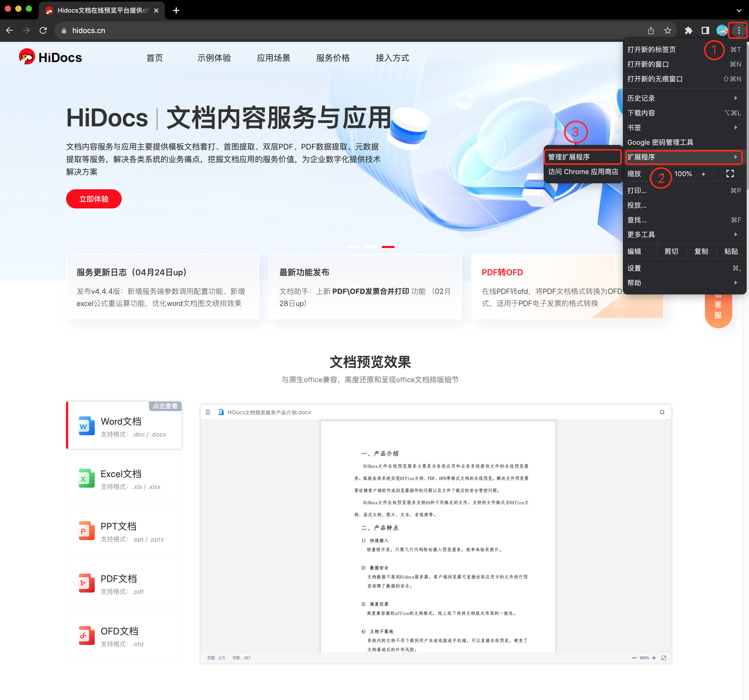Screen dimensions: 749x700
Task: Select 查找... menu item
Action: click(x=684, y=220)
